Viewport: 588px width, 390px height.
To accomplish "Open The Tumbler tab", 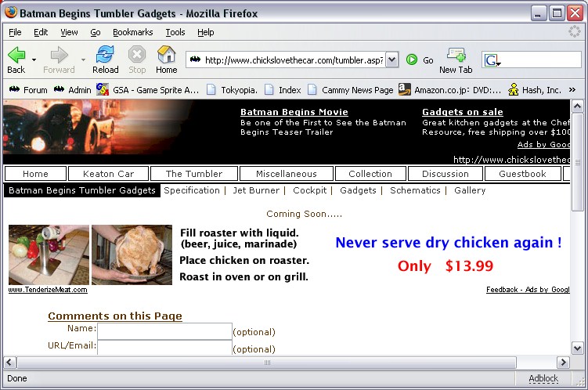I will (194, 174).
